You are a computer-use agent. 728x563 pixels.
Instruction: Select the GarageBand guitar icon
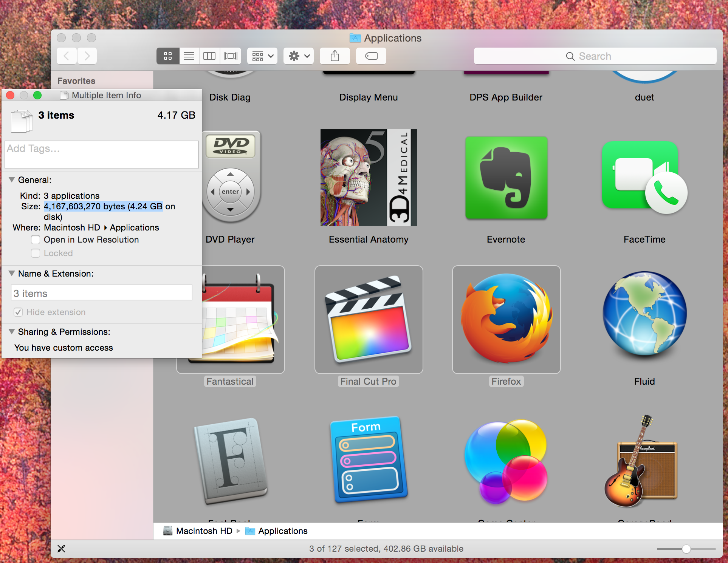pyautogui.click(x=641, y=461)
